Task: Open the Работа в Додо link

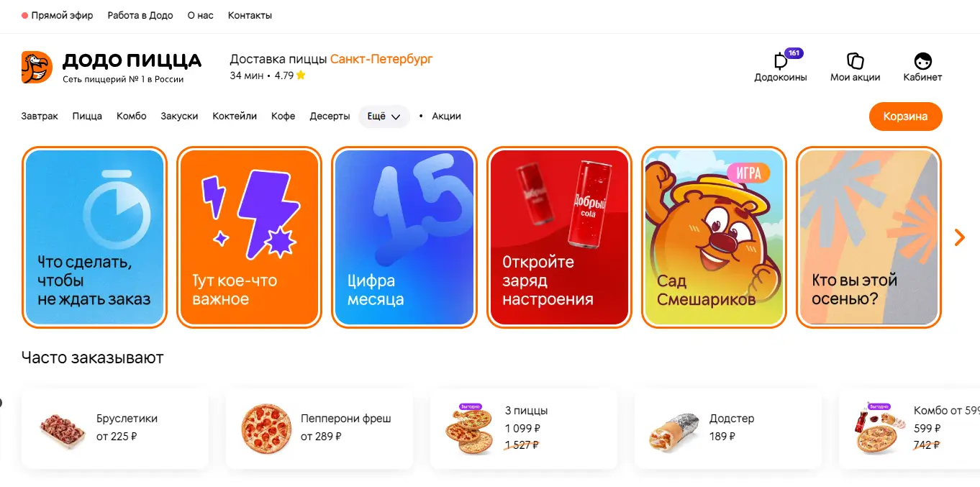Action: click(140, 15)
